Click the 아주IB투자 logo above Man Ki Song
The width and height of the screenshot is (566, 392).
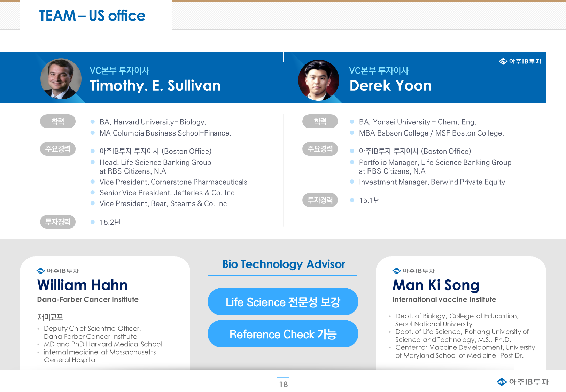413,271
